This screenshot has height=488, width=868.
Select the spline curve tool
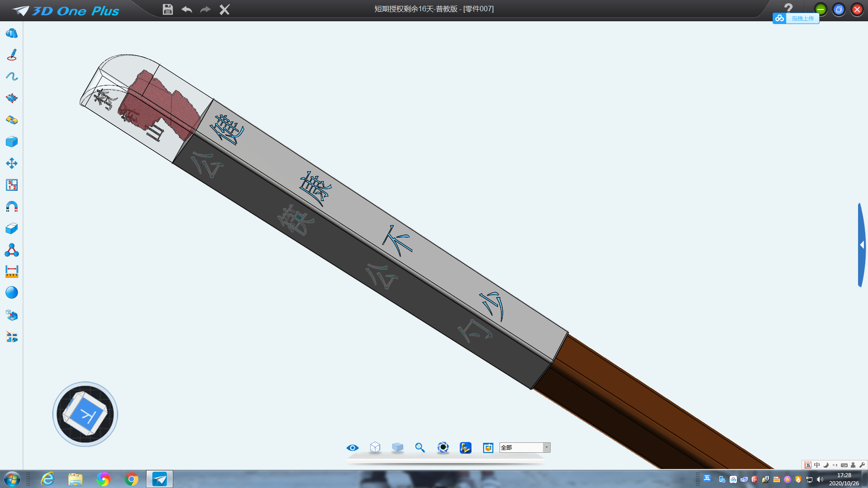(11, 76)
